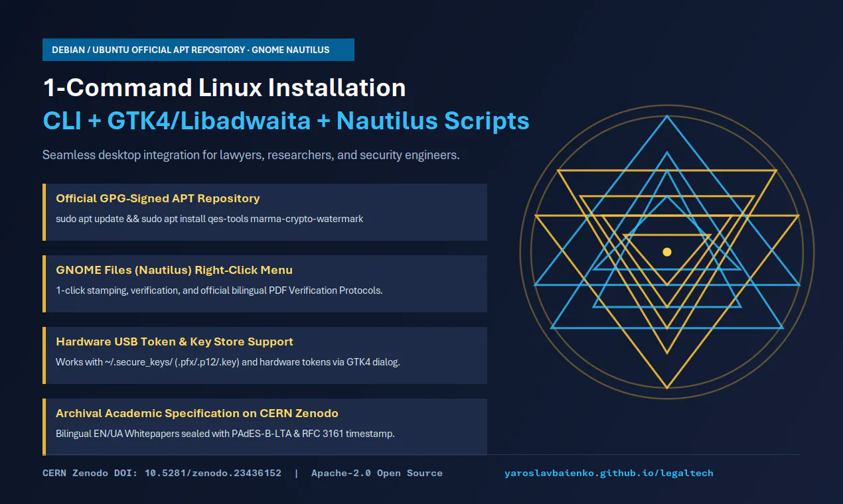Select the 1-click stamping verification description
This screenshot has width=843, height=504.
[x=219, y=290]
